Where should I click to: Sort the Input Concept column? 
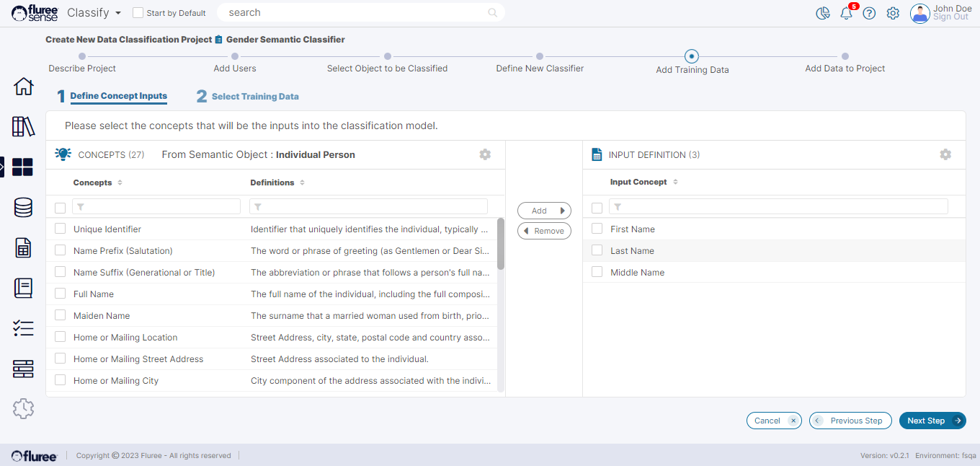click(x=675, y=182)
